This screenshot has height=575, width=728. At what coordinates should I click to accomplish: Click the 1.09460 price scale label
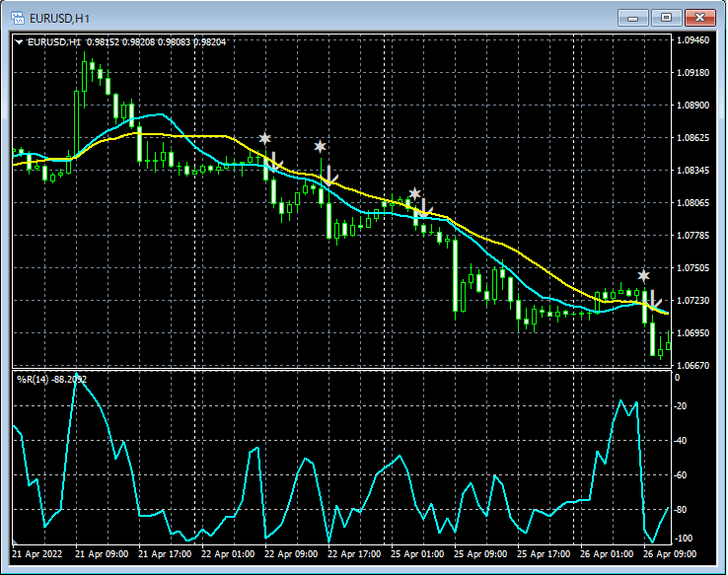pyautogui.click(x=693, y=39)
